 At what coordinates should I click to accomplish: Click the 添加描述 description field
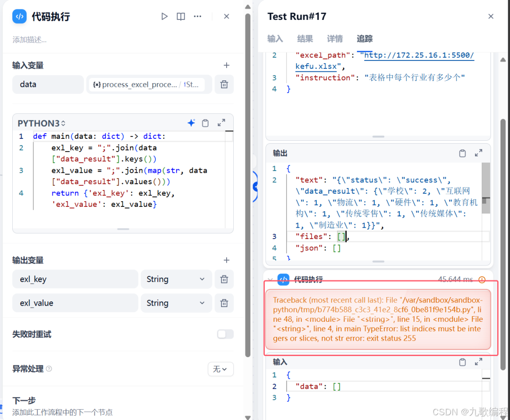30,40
